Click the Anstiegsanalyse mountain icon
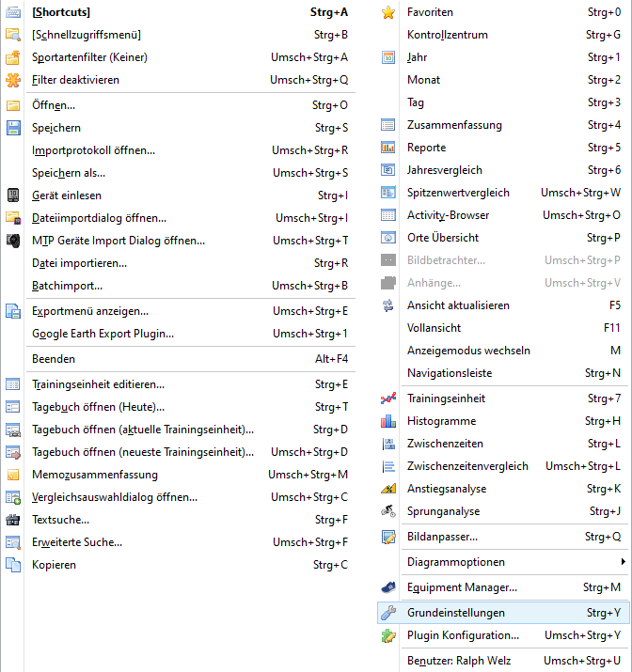 tap(388, 489)
